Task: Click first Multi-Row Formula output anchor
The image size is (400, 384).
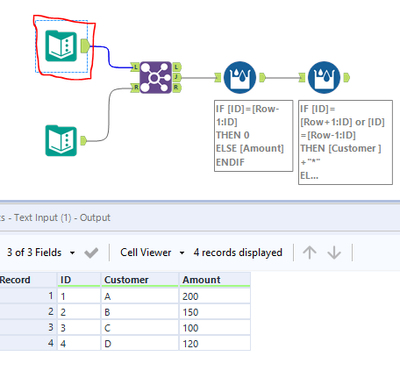Action: coord(262,78)
